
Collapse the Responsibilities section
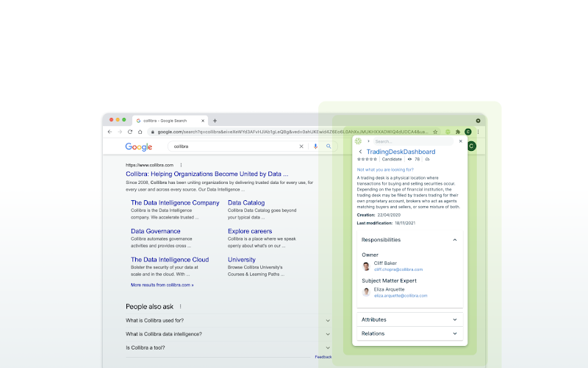(x=454, y=240)
